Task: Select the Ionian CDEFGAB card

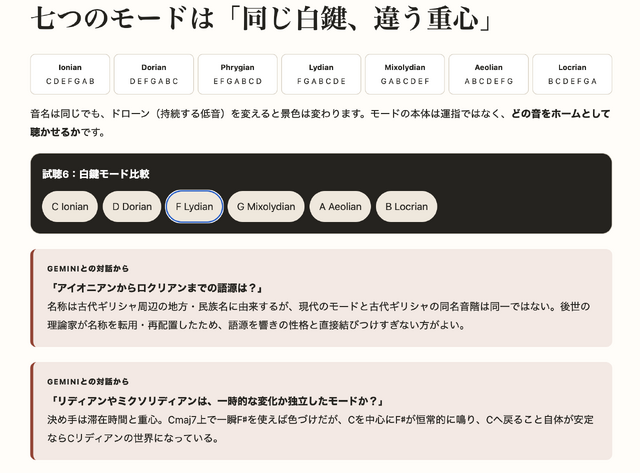Action: click(x=70, y=74)
